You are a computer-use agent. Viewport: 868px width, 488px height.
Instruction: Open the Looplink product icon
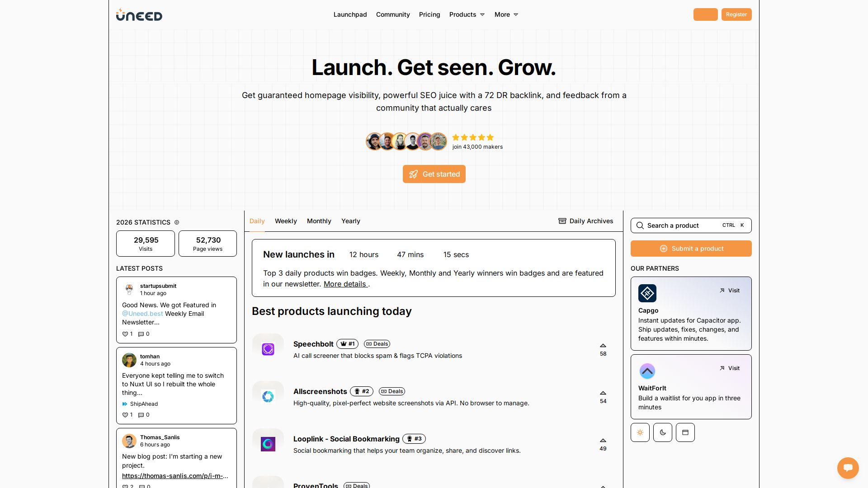(x=268, y=444)
